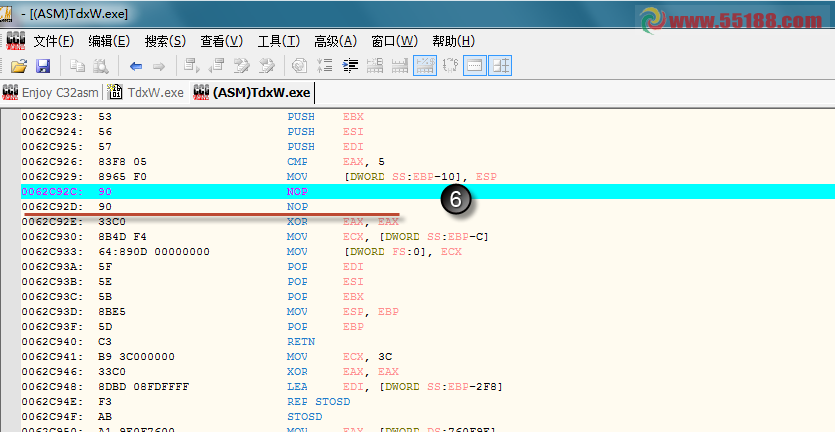
Task: Select the CMP EAX, 5 line
Action: coord(428,161)
